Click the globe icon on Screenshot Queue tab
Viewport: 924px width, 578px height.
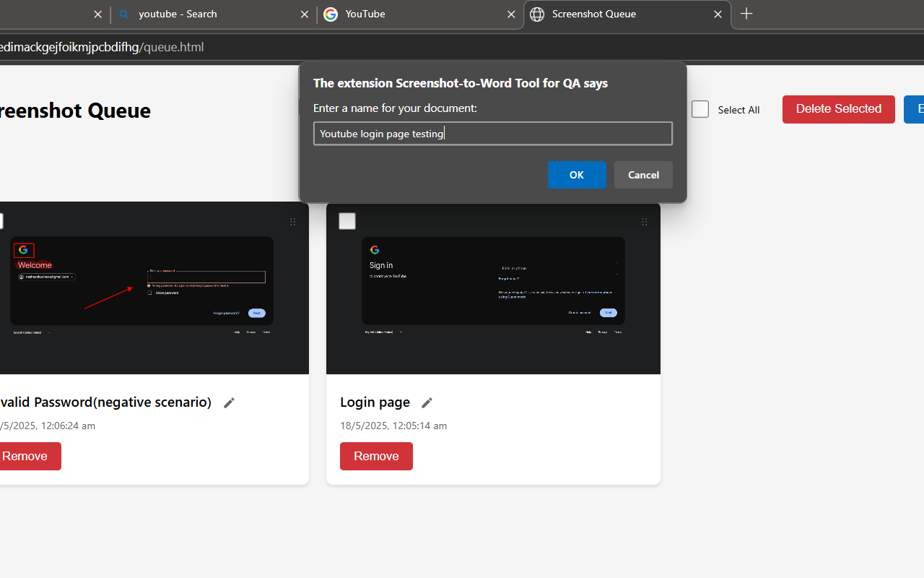point(537,14)
